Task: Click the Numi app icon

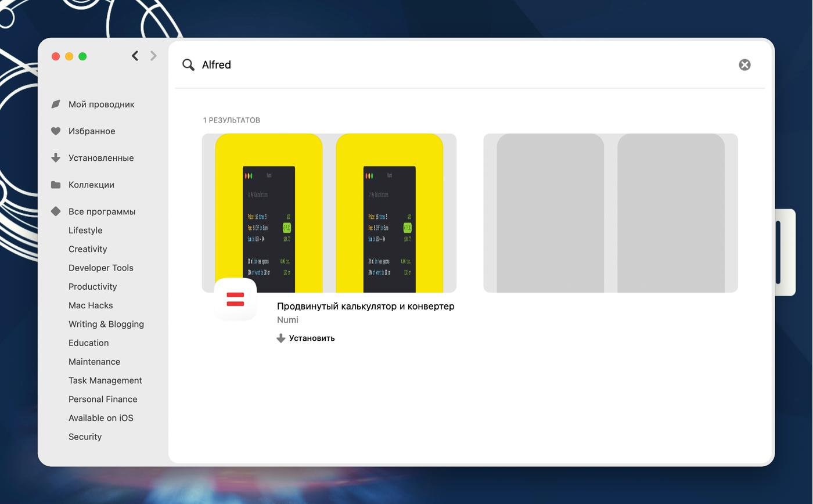Action: click(235, 300)
